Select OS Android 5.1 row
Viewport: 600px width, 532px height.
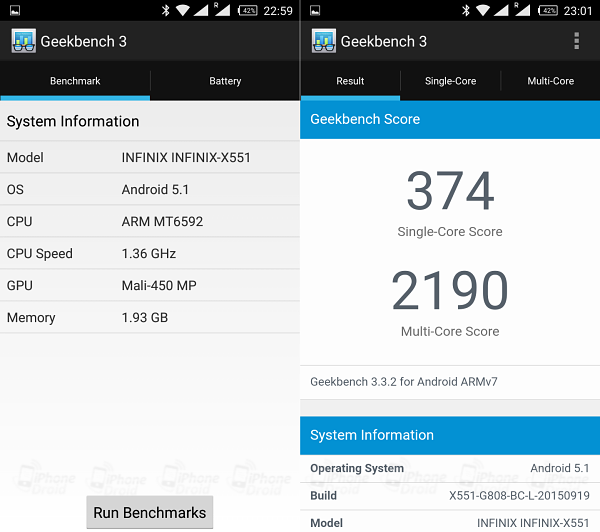coord(150,189)
